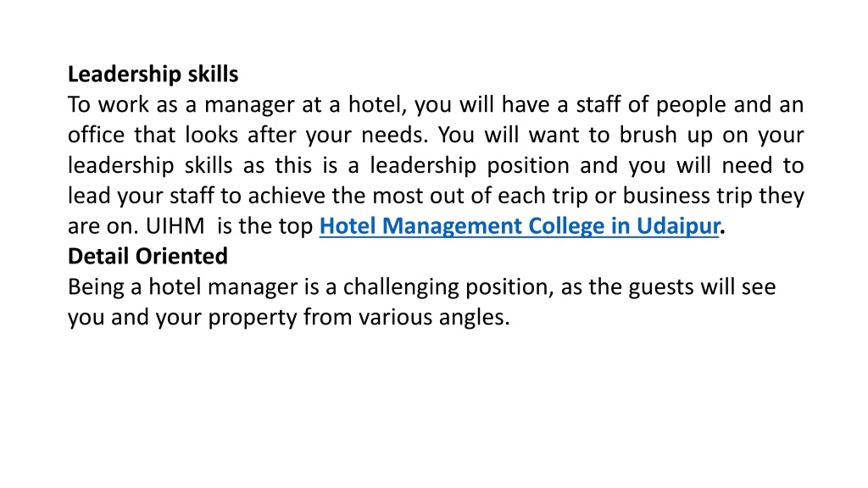Click the line 'you and your property'
Viewport: 868px width, 488px height.
pos(288,319)
